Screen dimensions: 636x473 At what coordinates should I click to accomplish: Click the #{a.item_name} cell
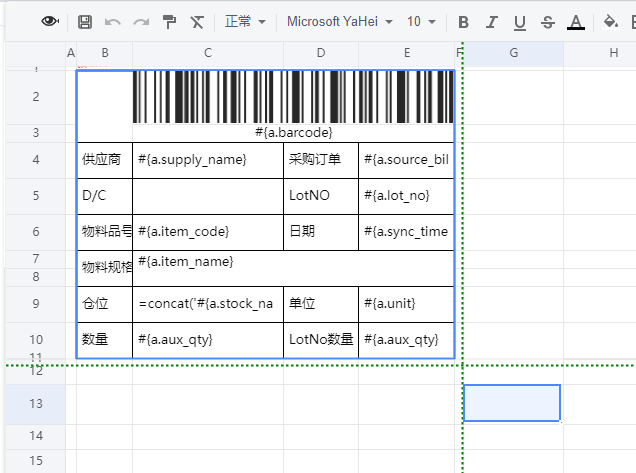293,268
